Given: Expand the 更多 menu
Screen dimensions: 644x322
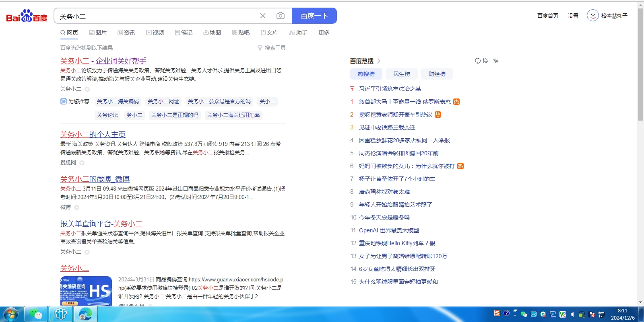Looking at the screenshot, I should 324,33.
